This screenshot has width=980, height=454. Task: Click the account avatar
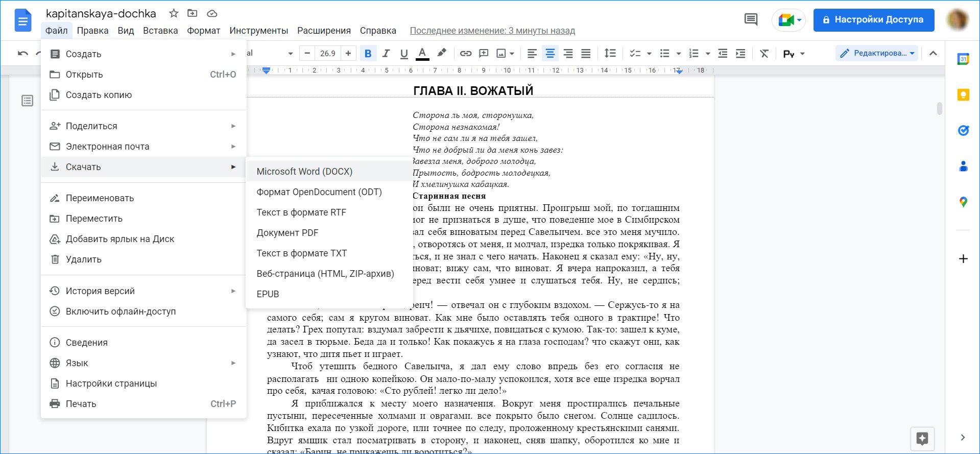click(958, 20)
